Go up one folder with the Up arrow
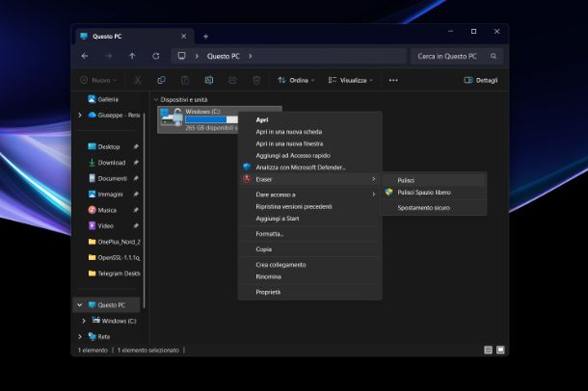 coord(132,57)
